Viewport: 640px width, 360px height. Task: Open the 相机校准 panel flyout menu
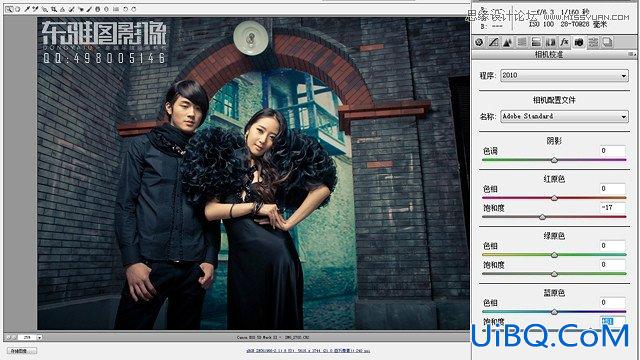(x=631, y=54)
